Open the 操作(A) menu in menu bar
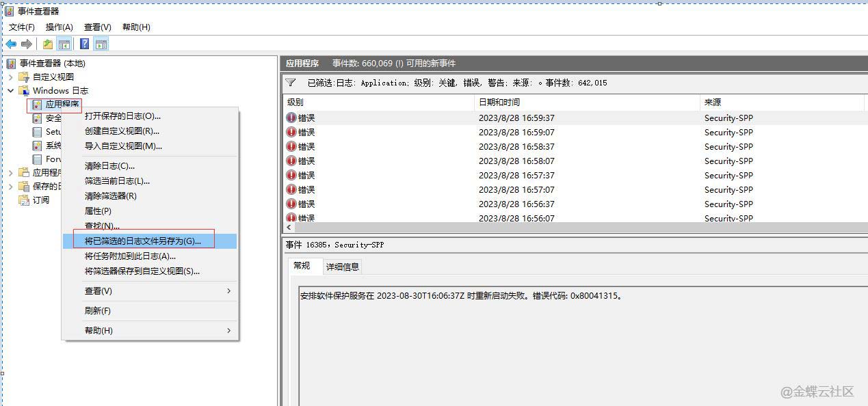868x406 pixels. click(x=59, y=27)
